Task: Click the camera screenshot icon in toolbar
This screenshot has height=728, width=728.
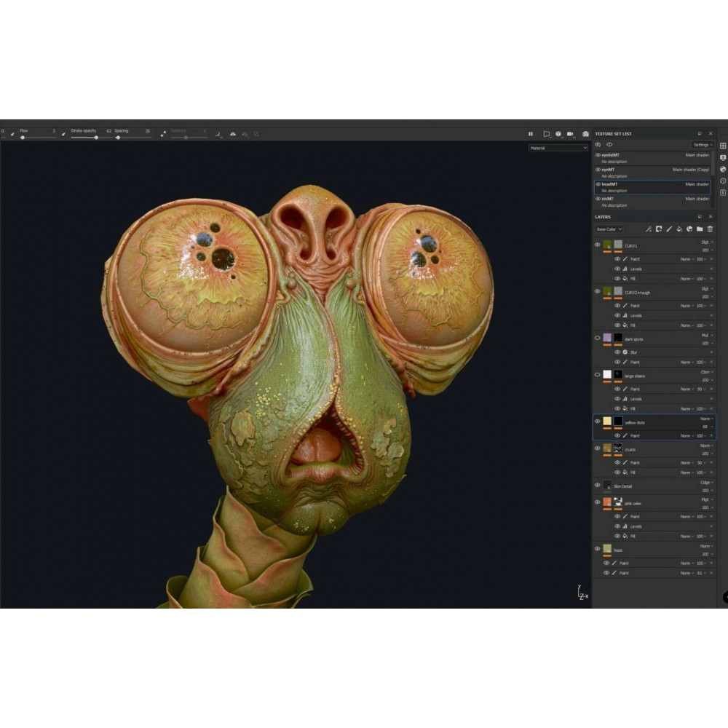Action: click(x=585, y=134)
